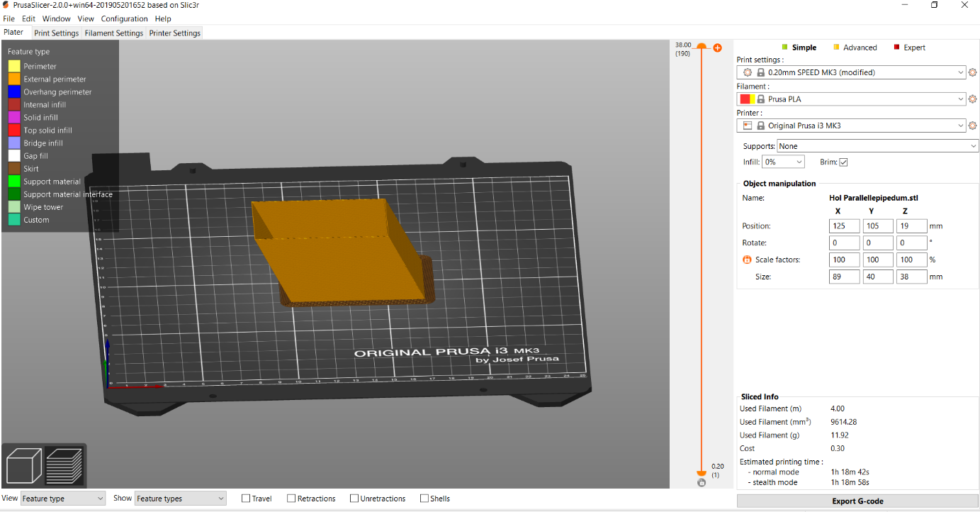980x512 pixels.
Task: Click the Size Z input field
Action: (x=912, y=277)
